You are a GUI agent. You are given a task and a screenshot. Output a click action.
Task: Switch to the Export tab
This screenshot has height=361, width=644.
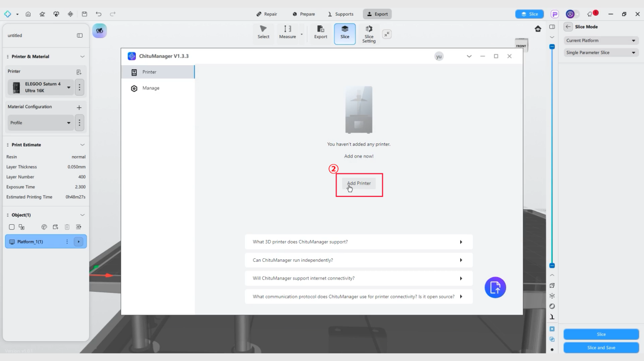tap(377, 14)
